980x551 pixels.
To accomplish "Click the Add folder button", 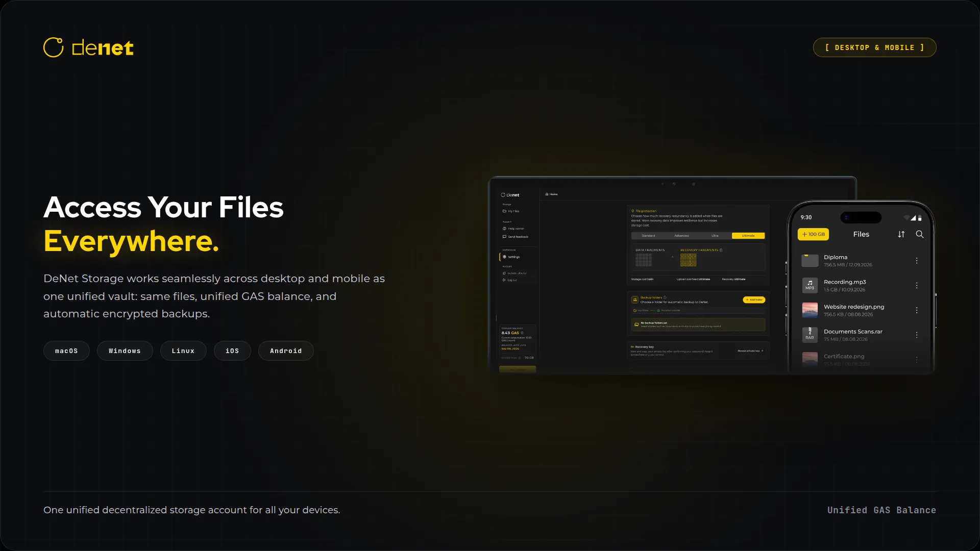I will (x=754, y=300).
